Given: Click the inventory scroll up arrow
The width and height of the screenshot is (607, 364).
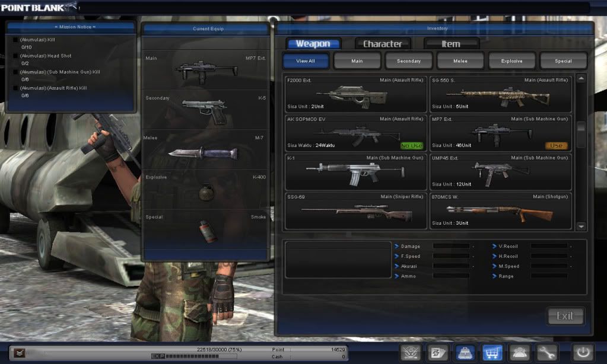Looking at the screenshot, I should pyautogui.click(x=581, y=78).
